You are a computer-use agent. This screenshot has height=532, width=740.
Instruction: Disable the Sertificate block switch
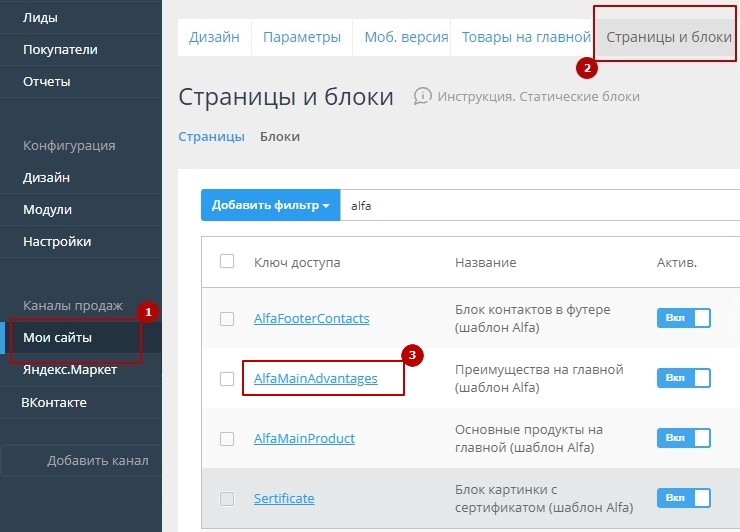pos(683,498)
